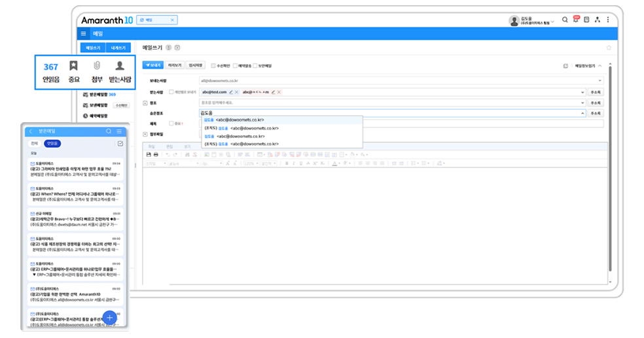The width and height of the screenshot is (644, 338).
Task: Tap the mobile floating plus compose button
Action: pos(110,318)
